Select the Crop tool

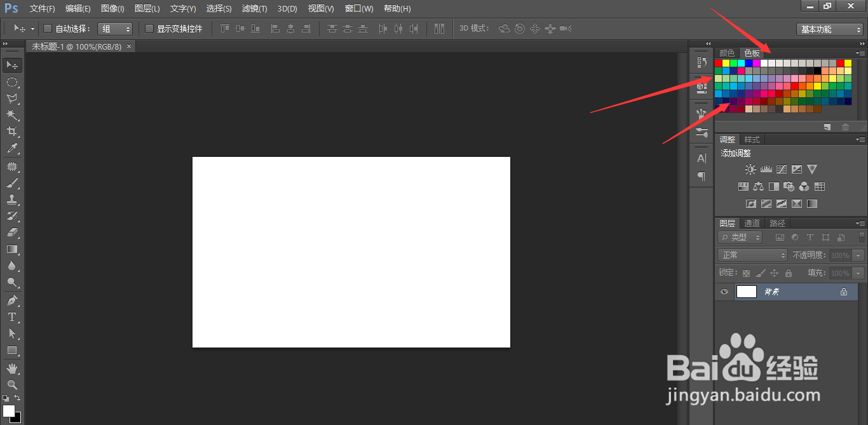tap(12, 132)
